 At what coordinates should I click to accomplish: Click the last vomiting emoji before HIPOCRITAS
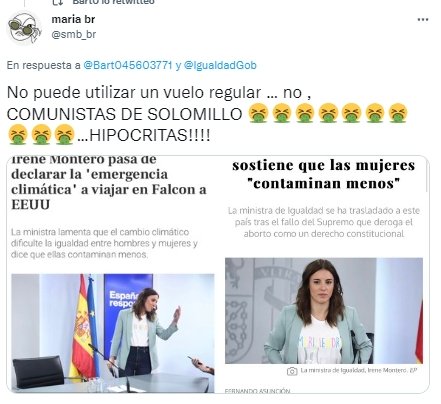point(65,134)
